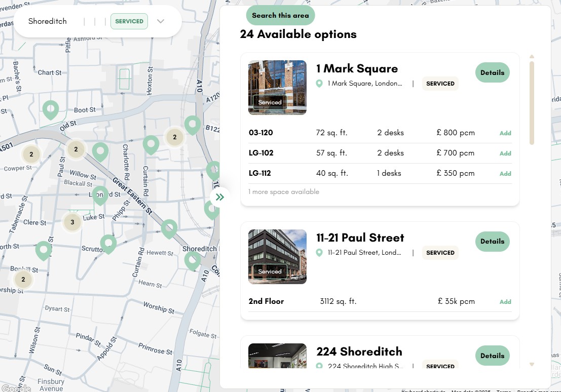The width and height of the screenshot is (561, 392).
Task: Click the SERVICED tag on 11-21 Paul Street
Action: coord(440,253)
